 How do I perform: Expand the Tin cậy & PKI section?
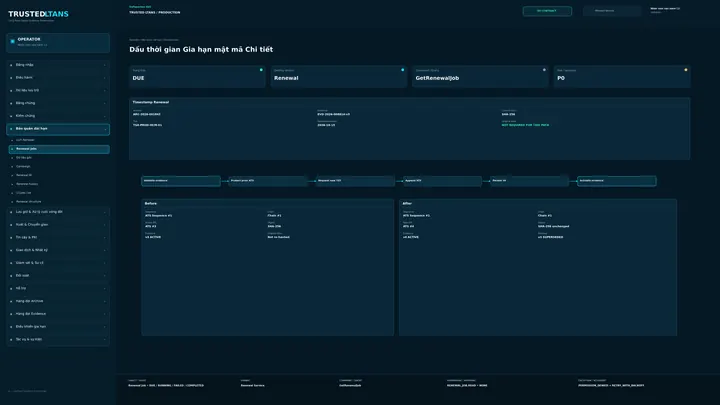[58, 237]
